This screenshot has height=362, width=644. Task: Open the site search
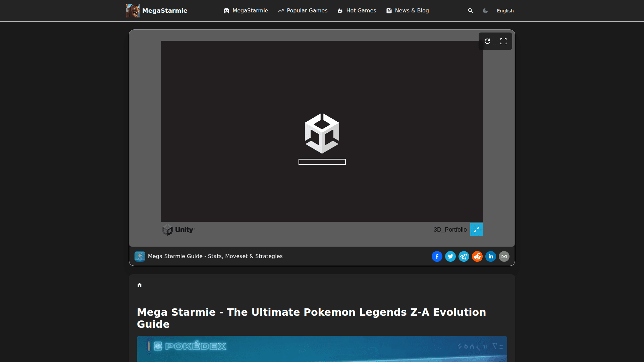click(x=470, y=10)
